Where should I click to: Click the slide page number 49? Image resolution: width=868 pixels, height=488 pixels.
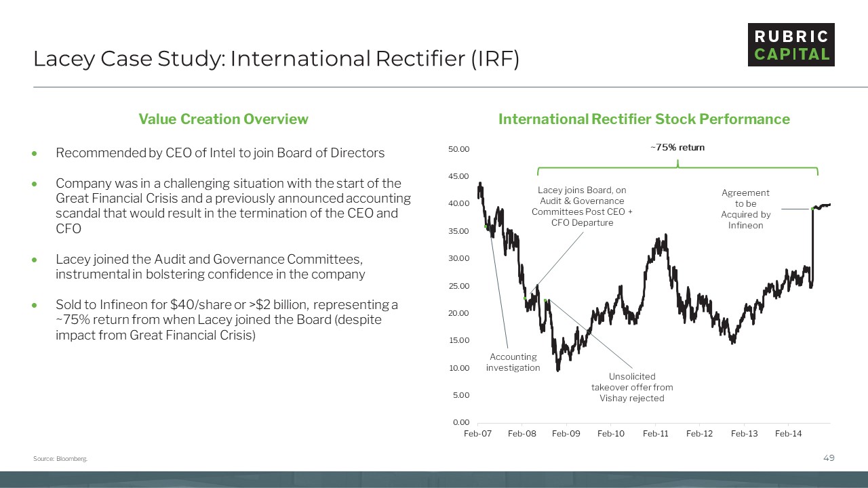(x=829, y=458)
